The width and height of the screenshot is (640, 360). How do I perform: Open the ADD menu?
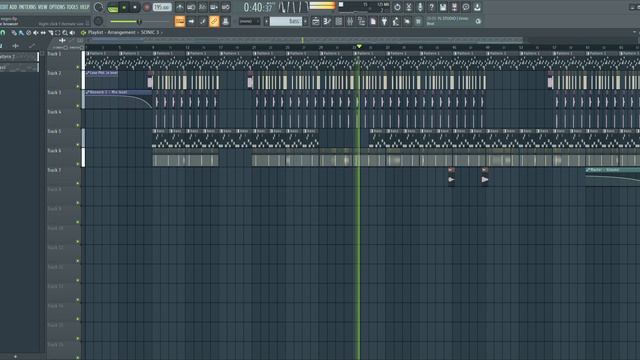(13, 7)
